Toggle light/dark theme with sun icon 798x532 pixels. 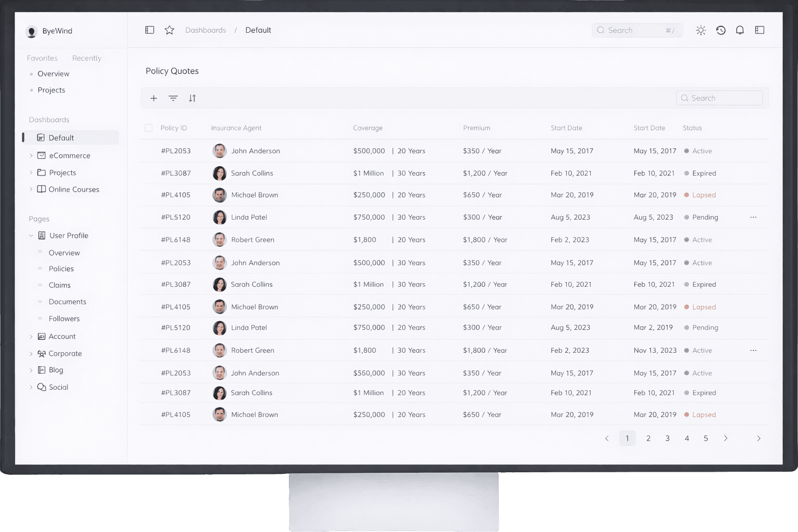pyautogui.click(x=701, y=30)
